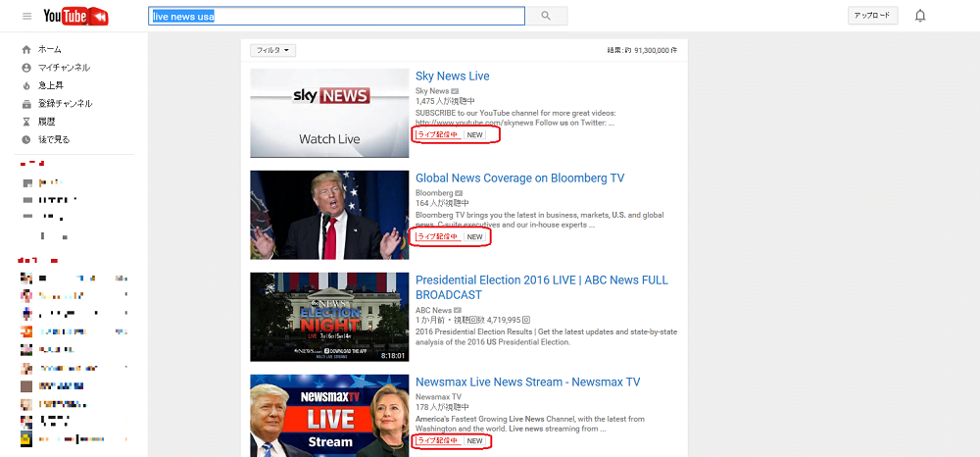Open Presidential Election 2016 LIVE video title
Screen dimensions: 980x457
[x=541, y=280]
